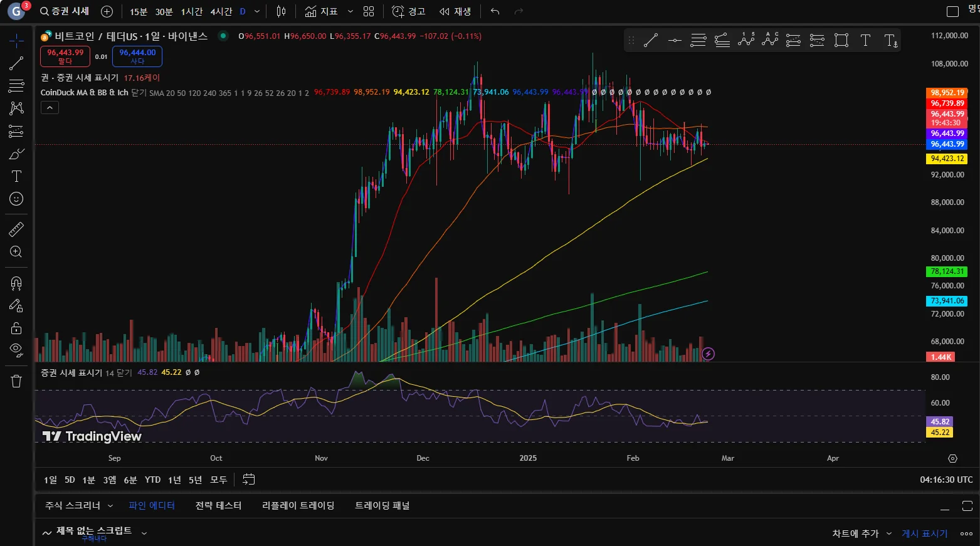Click the 증권 시세 symbol search field
The height and width of the screenshot is (546, 980).
click(x=65, y=11)
